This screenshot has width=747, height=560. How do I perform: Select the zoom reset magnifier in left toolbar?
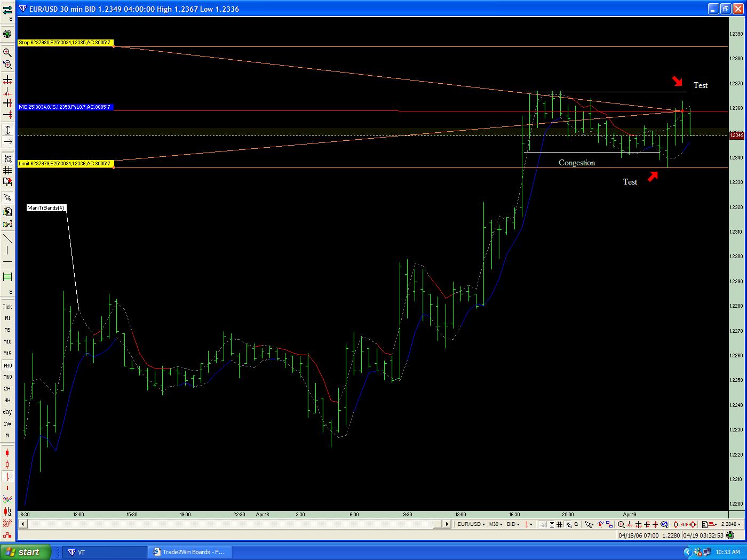7,65
